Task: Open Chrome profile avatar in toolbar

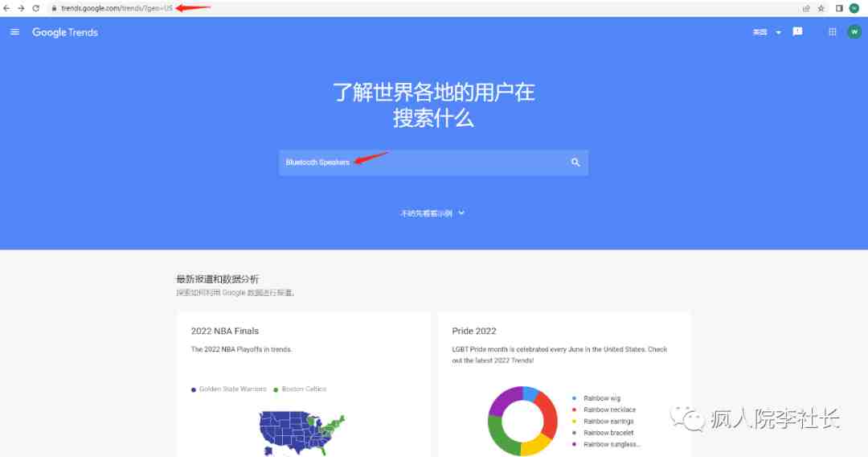Action: pyautogui.click(x=854, y=8)
